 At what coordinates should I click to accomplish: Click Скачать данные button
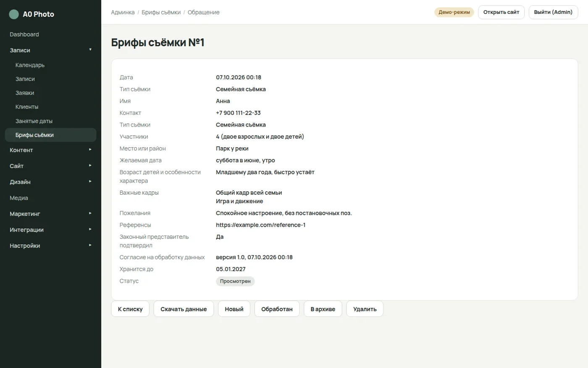(184, 309)
